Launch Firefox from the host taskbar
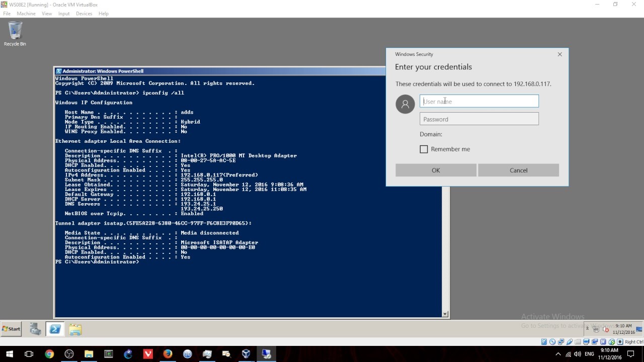Screen dimensions: 644x362 (x=168, y=354)
